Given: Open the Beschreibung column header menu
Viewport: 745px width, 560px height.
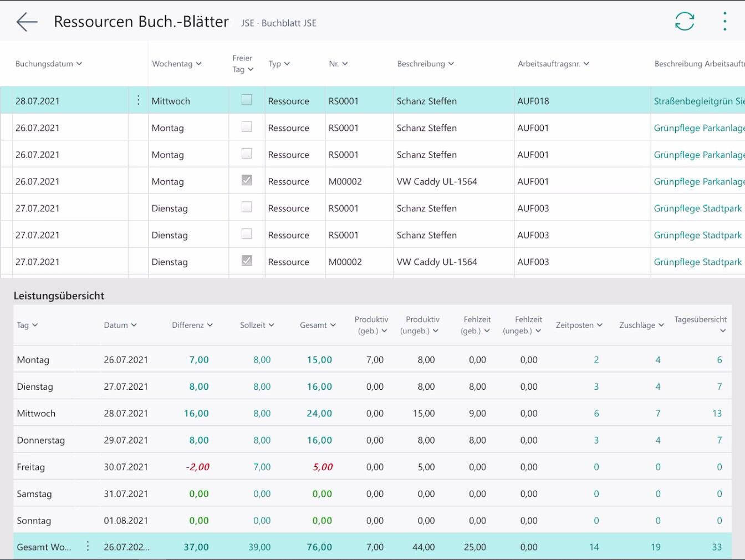Looking at the screenshot, I should click(425, 64).
